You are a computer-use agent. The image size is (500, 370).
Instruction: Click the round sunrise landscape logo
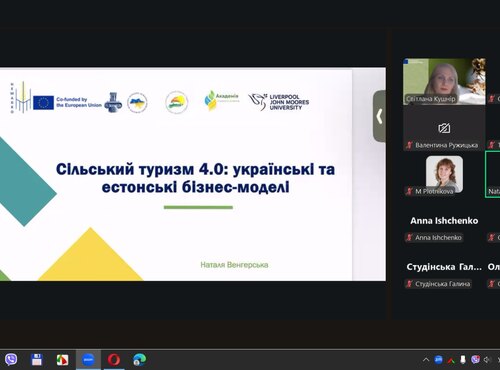(177, 102)
